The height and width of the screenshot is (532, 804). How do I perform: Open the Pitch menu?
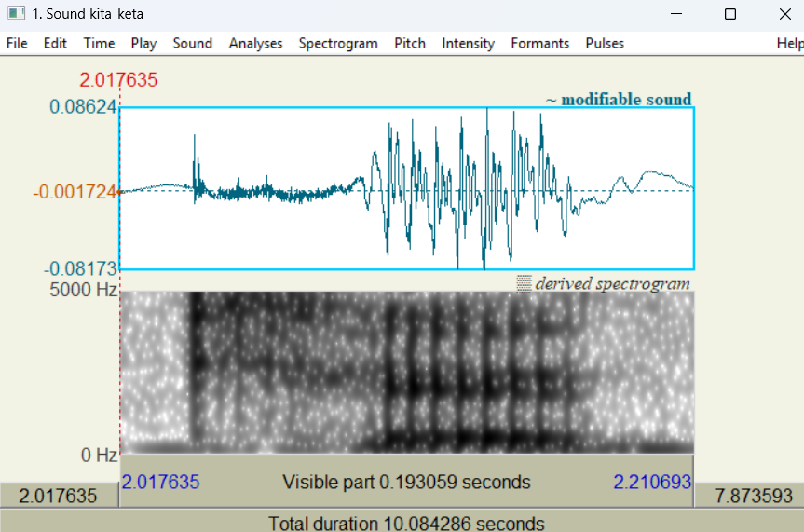tap(410, 44)
